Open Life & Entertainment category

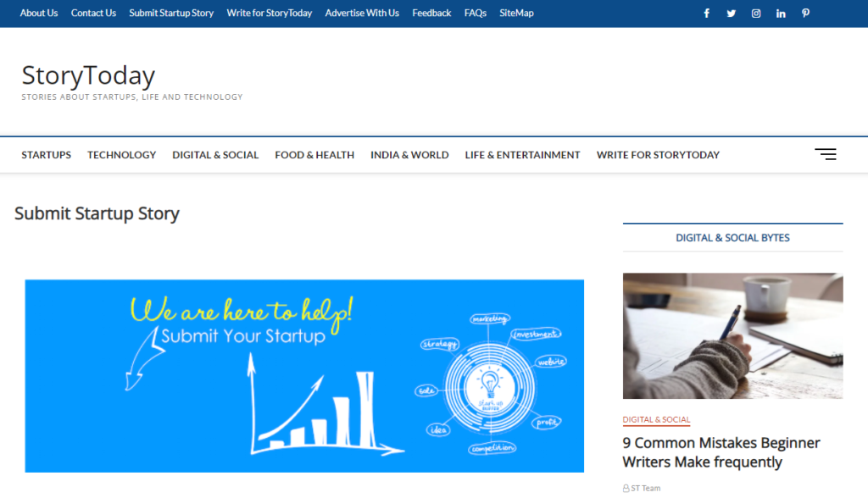point(522,155)
